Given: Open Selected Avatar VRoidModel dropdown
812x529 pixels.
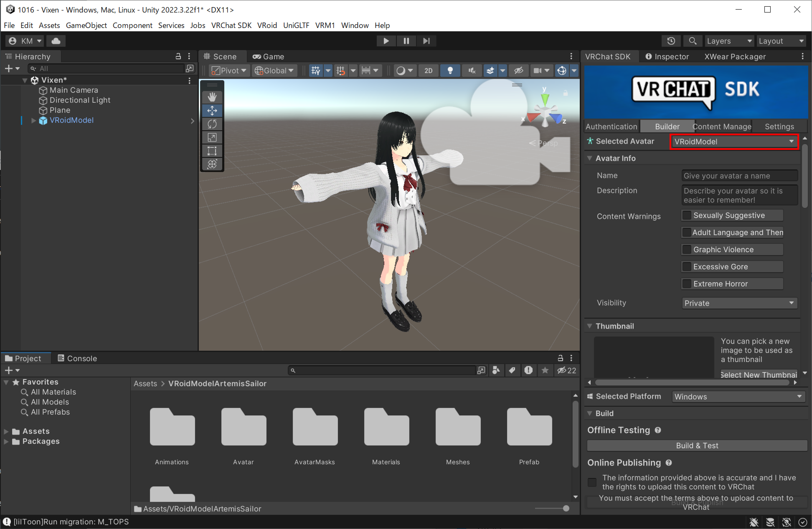Looking at the screenshot, I should (x=734, y=142).
